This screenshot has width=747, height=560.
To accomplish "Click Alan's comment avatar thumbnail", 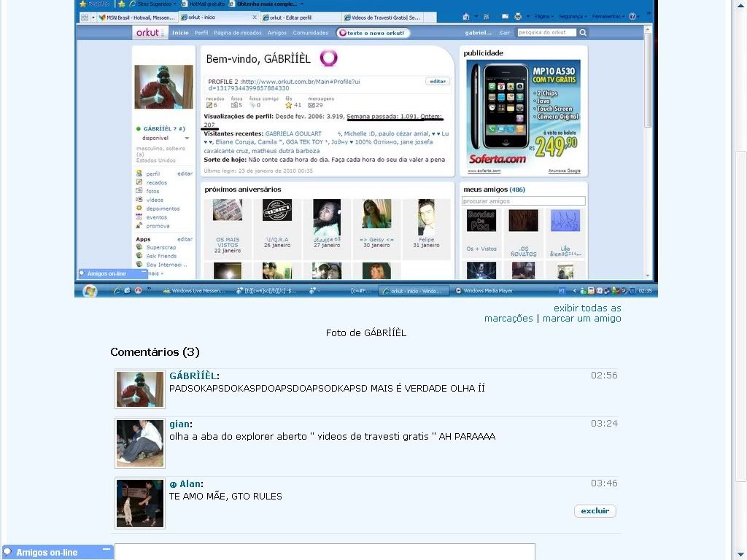I will (140, 503).
